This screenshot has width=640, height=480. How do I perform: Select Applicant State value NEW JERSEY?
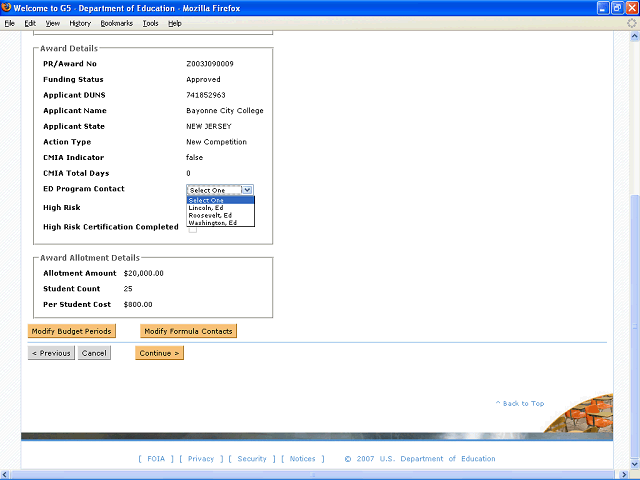[x=209, y=127]
